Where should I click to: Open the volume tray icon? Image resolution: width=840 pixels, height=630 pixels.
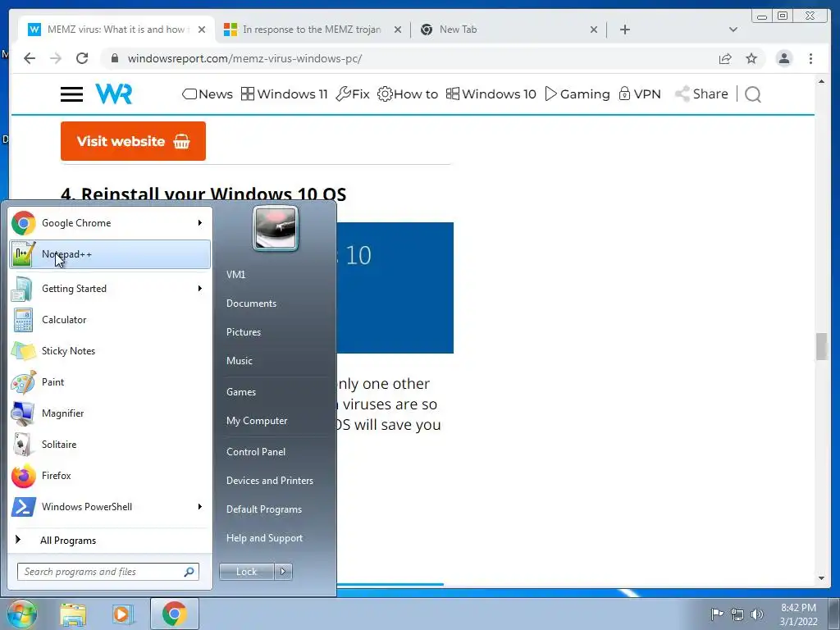757,614
